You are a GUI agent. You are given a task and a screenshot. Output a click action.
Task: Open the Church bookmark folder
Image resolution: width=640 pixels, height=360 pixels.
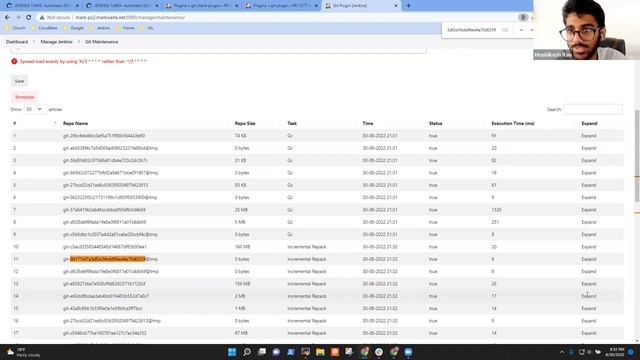coord(16,28)
